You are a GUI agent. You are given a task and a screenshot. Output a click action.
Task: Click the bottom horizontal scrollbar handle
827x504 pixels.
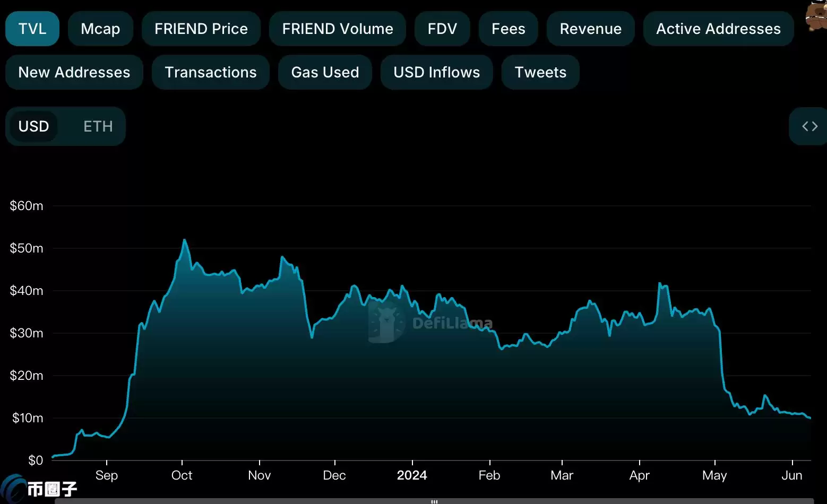point(434,501)
